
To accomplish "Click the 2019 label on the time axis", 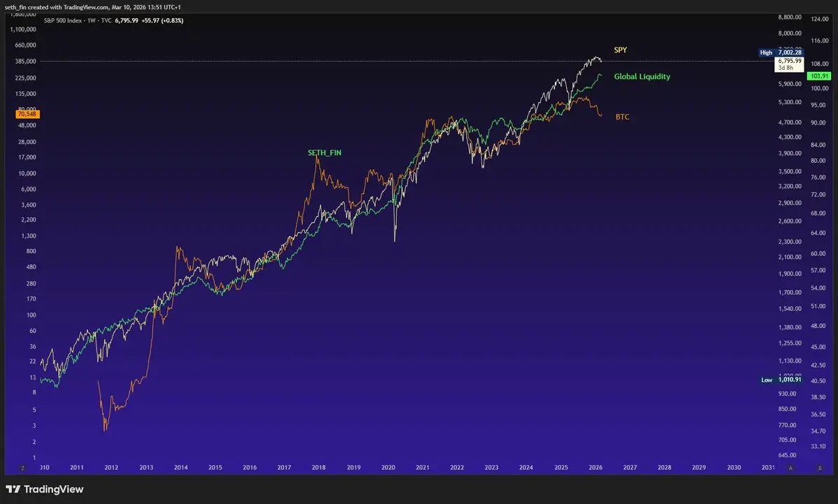I will [353, 468].
